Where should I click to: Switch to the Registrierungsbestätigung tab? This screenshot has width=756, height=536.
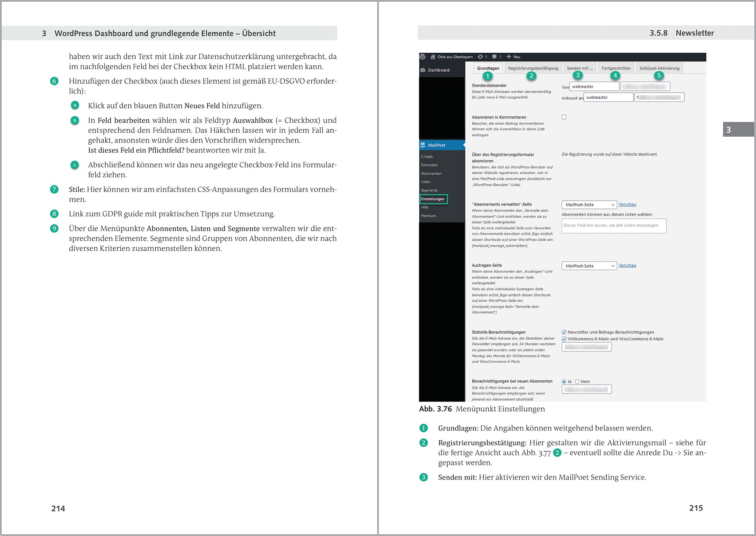point(533,68)
